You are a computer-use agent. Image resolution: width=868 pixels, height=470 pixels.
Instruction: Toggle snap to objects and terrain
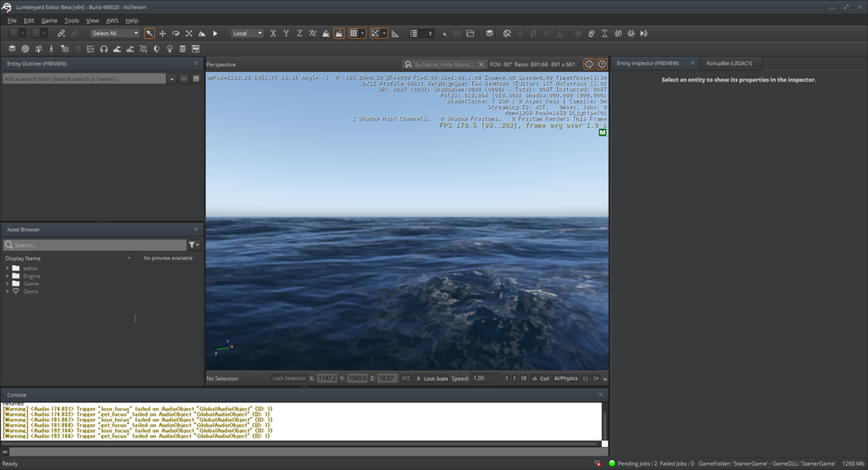click(x=339, y=34)
